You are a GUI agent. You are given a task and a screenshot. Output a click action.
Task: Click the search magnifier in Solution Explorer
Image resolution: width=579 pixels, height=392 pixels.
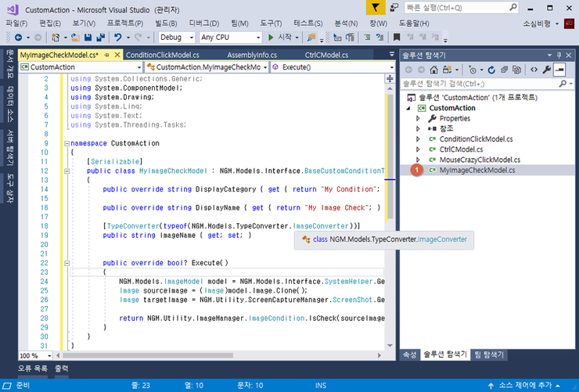pos(563,84)
